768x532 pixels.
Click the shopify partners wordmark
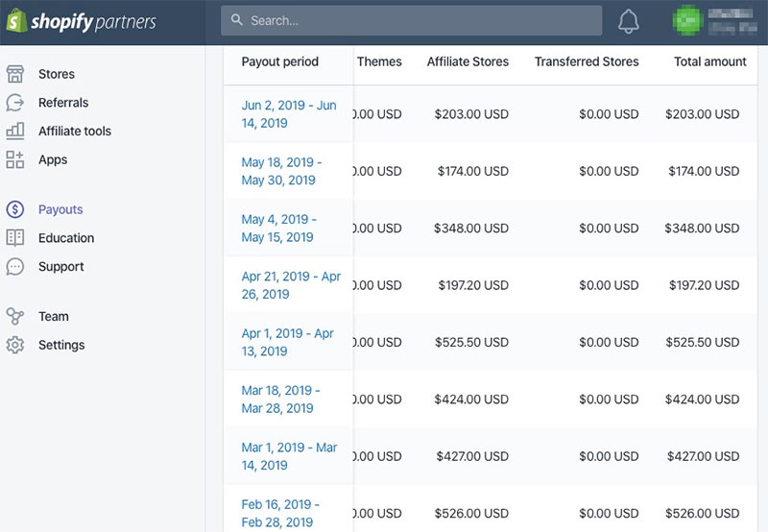[93, 21]
